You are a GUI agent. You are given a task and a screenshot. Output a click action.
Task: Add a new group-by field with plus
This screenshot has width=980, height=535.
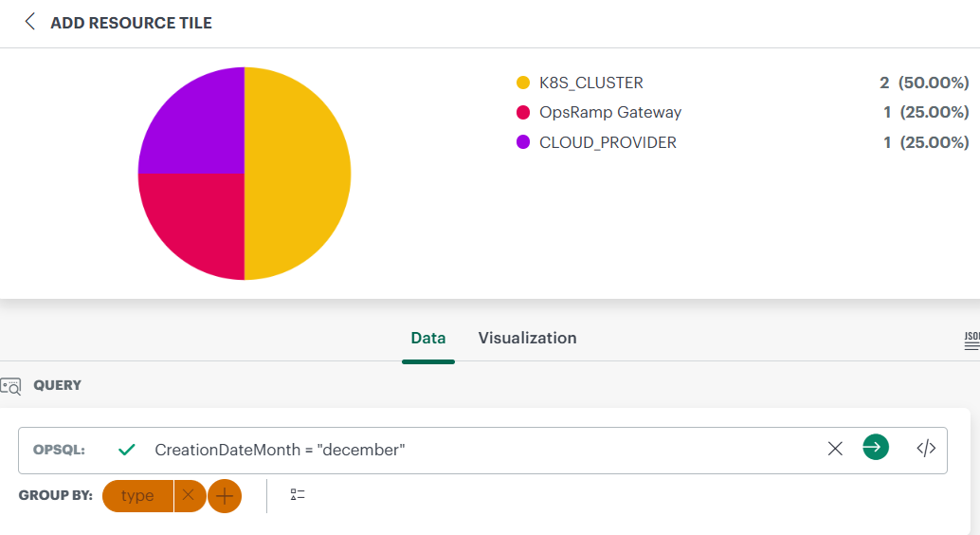click(225, 496)
